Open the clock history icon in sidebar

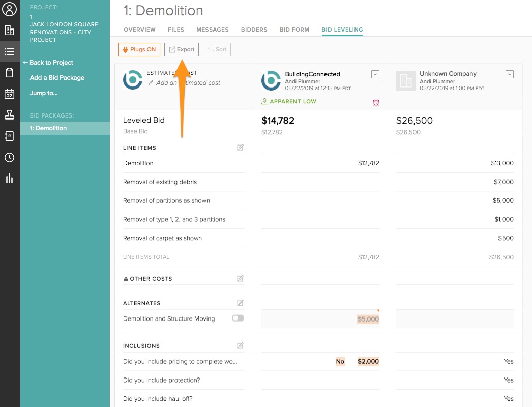coord(10,157)
